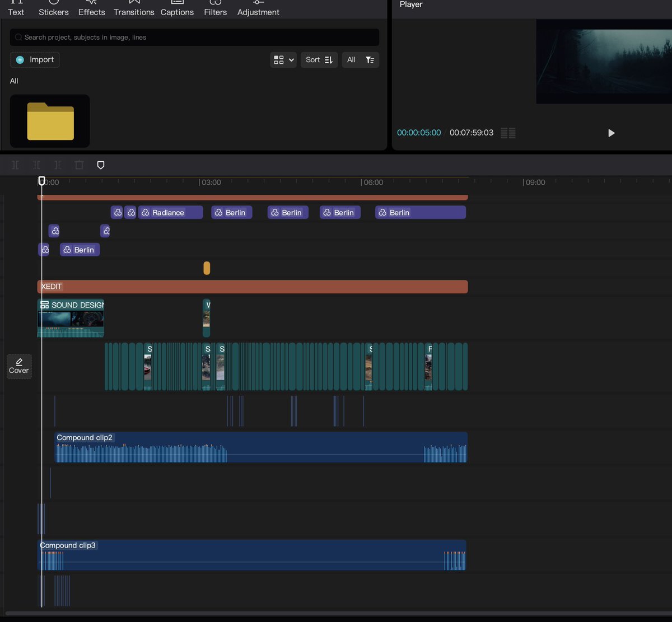Open the yellow folder thumbnail
The image size is (672, 622).
tap(50, 121)
